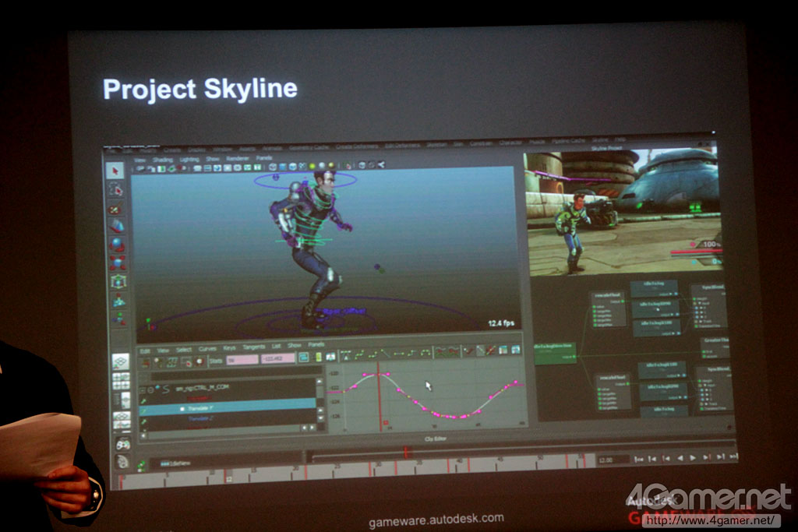Collapse the am_rig:CTRL_M_COM node expander

(x=143, y=390)
